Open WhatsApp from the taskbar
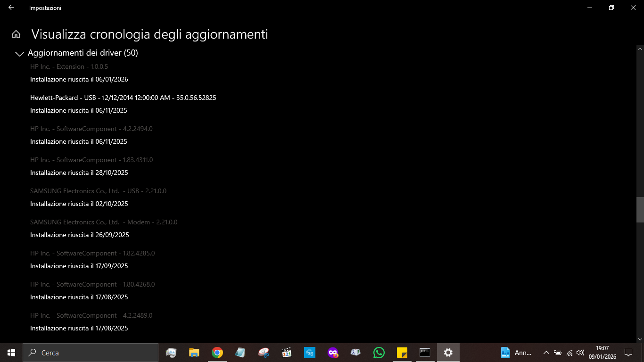 tap(379, 353)
